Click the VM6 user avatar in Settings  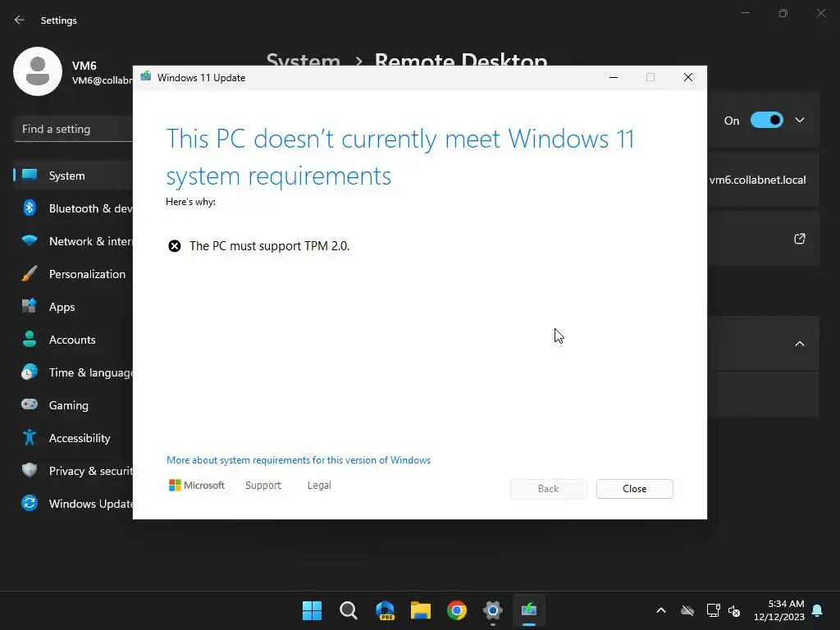click(x=38, y=71)
